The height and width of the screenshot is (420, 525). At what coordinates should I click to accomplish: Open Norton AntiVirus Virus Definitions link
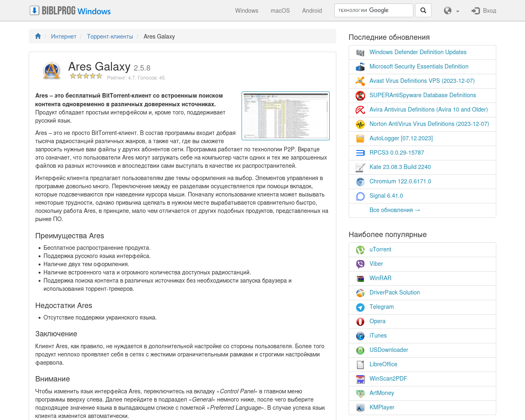tap(429, 124)
